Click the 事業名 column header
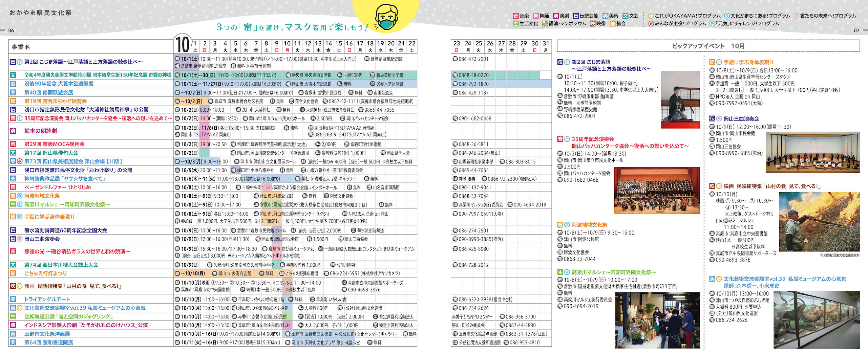 point(21,47)
